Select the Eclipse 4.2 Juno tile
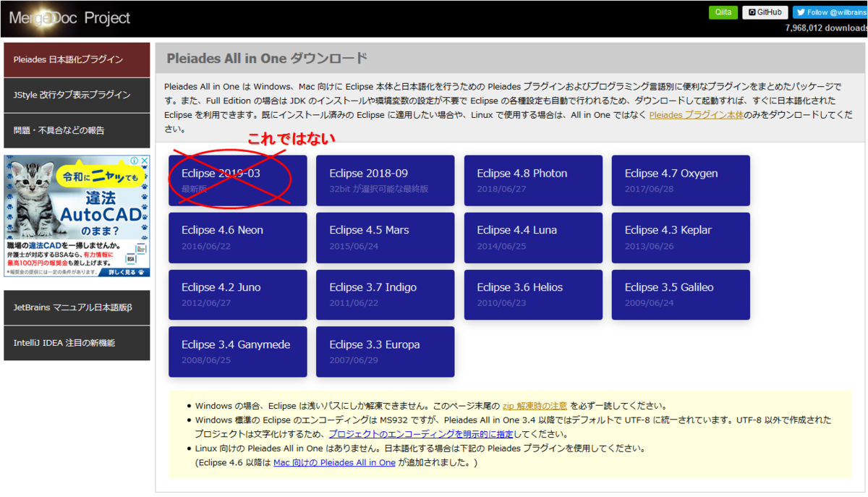The width and height of the screenshot is (868, 497). (238, 294)
